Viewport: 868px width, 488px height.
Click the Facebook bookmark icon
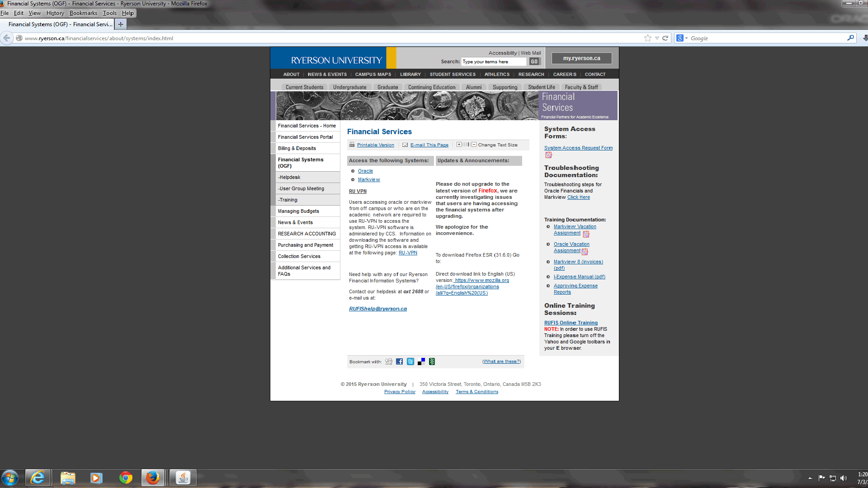pyautogui.click(x=399, y=361)
